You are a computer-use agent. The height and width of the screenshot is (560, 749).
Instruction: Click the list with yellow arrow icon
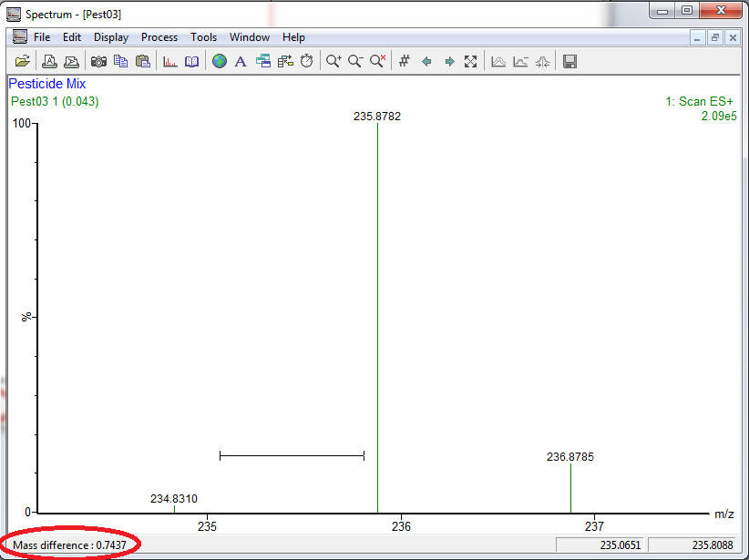[285, 62]
